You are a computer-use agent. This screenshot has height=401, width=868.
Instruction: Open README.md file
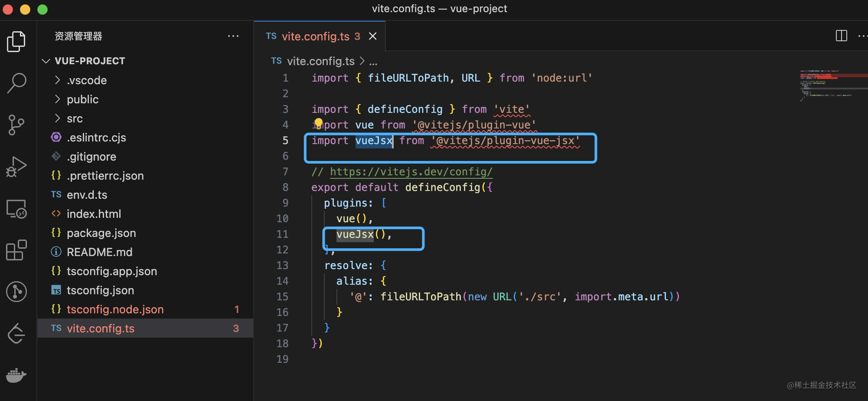pos(100,252)
